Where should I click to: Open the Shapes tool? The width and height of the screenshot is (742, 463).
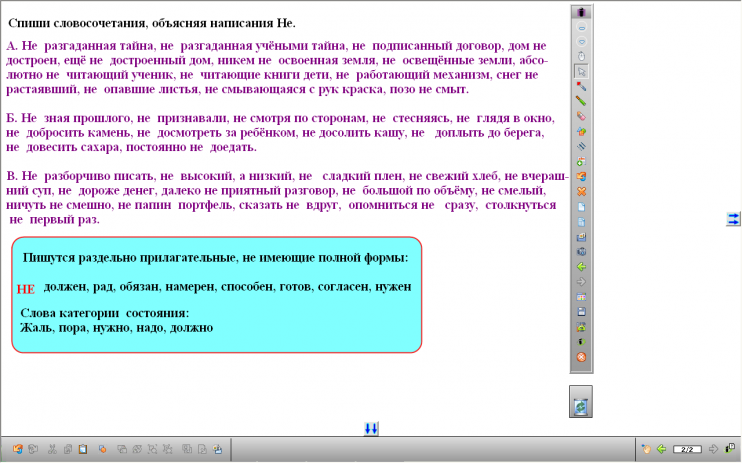coord(581,131)
